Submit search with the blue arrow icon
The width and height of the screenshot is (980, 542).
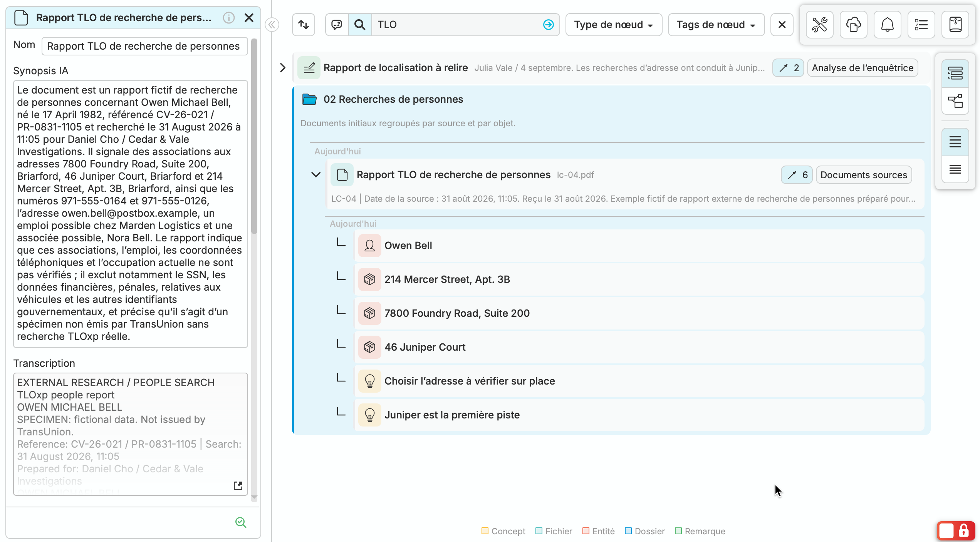pyautogui.click(x=548, y=25)
